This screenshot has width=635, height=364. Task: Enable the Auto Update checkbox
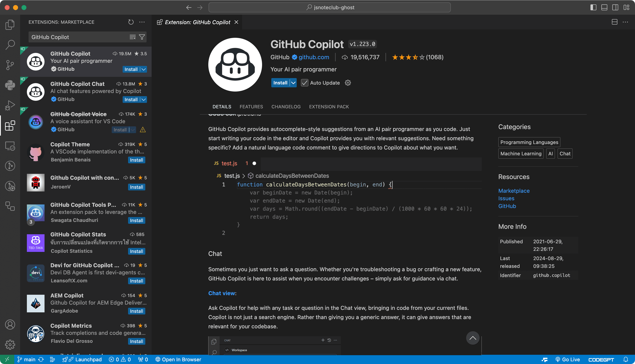click(304, 83)
